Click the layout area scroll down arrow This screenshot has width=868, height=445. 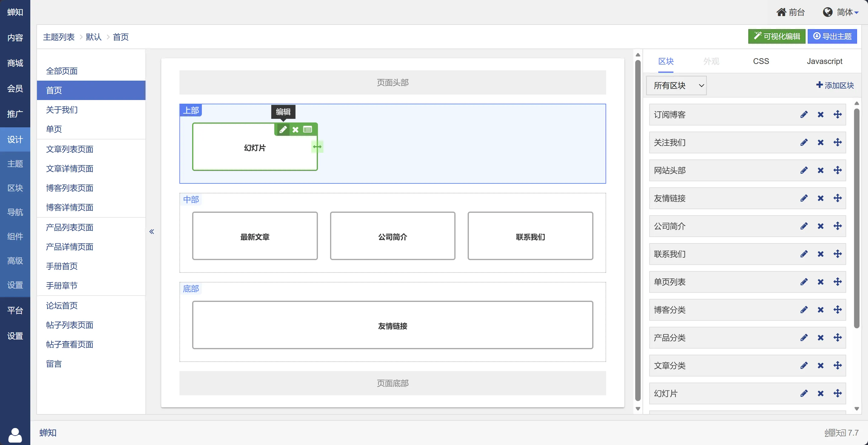[638, 409]
